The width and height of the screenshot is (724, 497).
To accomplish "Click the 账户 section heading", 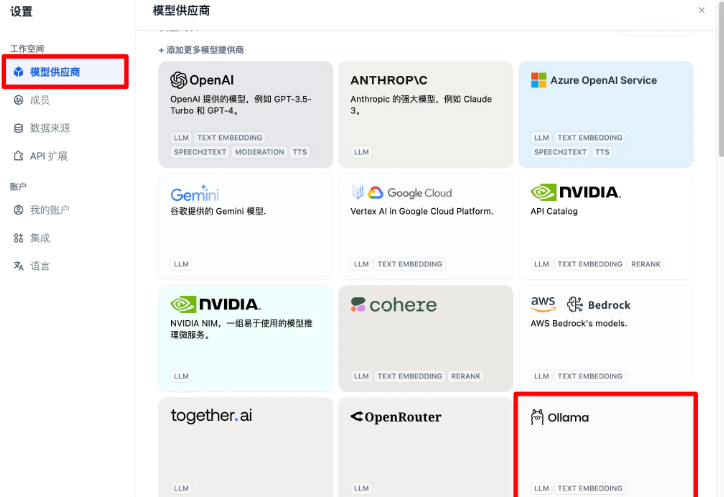I will coord(18,187).
